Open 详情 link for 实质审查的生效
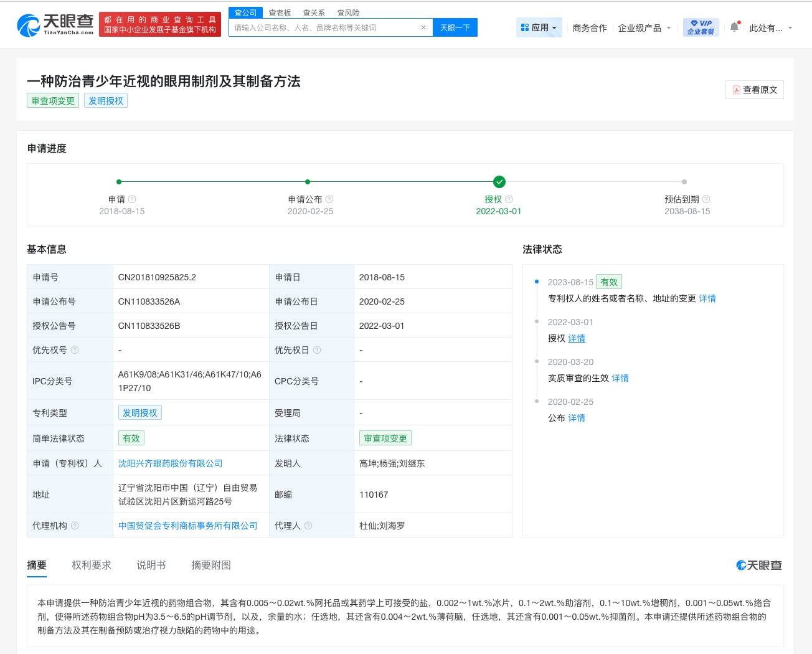This screenshot has width=812, height=654. (x=620, y=378)
